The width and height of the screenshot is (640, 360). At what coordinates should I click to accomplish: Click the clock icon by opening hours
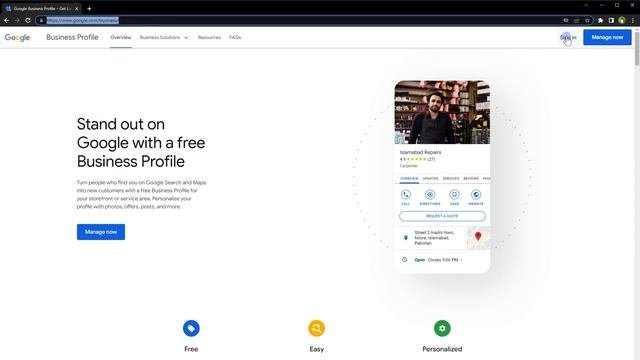(x=404, y=260)
